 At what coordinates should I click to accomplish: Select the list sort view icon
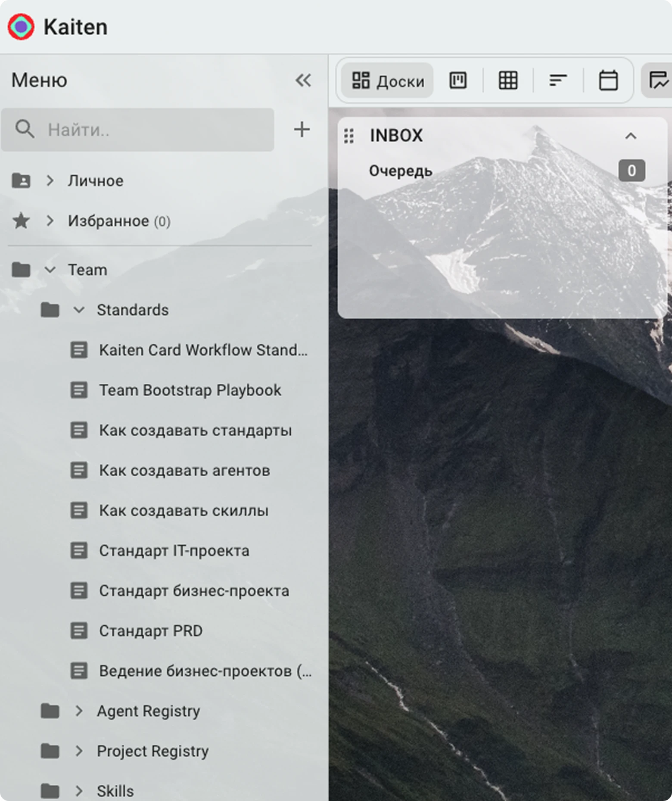[x=558, y=81]
